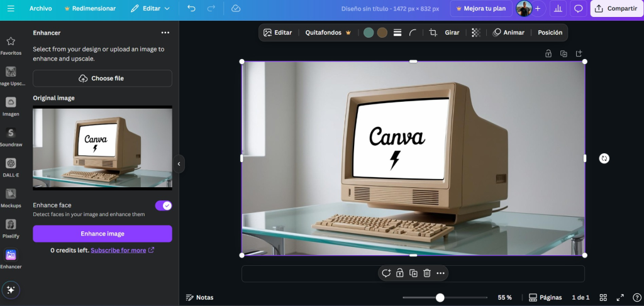The height and width of the screenshot is (306, 644).
Task: Open the help question mark icon
Action: coord(636,297)
